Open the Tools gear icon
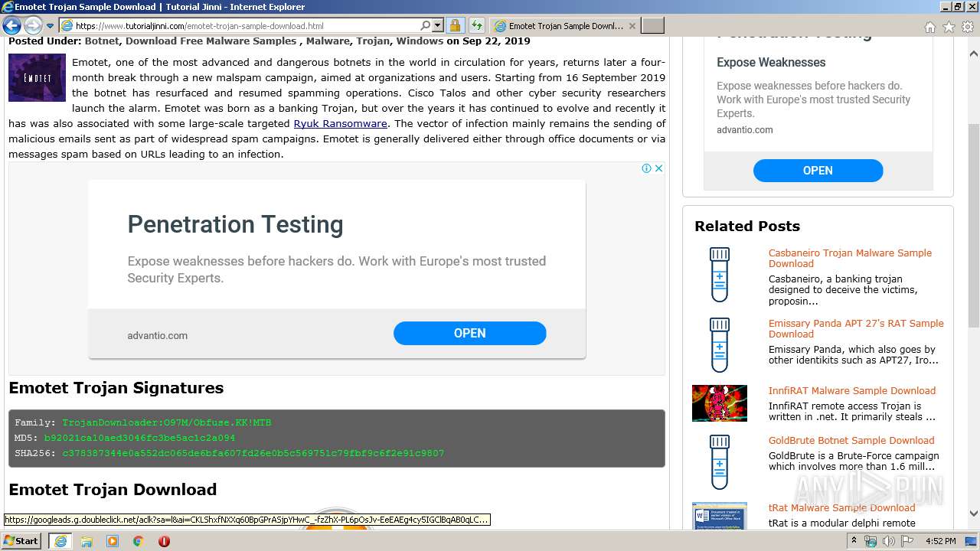 point(968,27)
